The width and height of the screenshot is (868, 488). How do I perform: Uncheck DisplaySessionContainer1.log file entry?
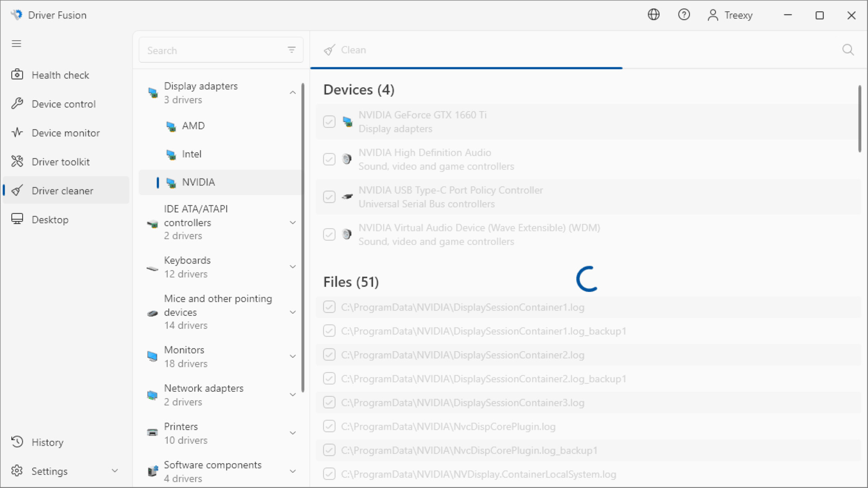329,307
